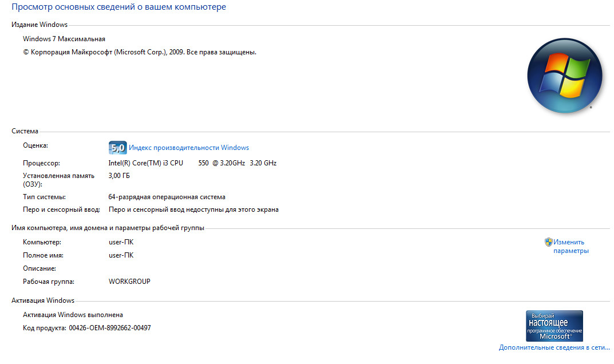
Task: Click the Описание label
Action: [39, 268]
